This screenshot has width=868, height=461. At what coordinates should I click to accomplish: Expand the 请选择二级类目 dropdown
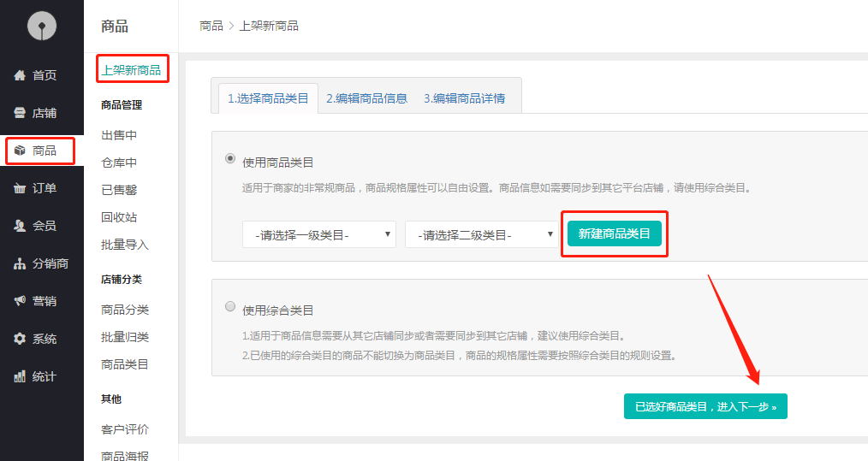point(481,234)
